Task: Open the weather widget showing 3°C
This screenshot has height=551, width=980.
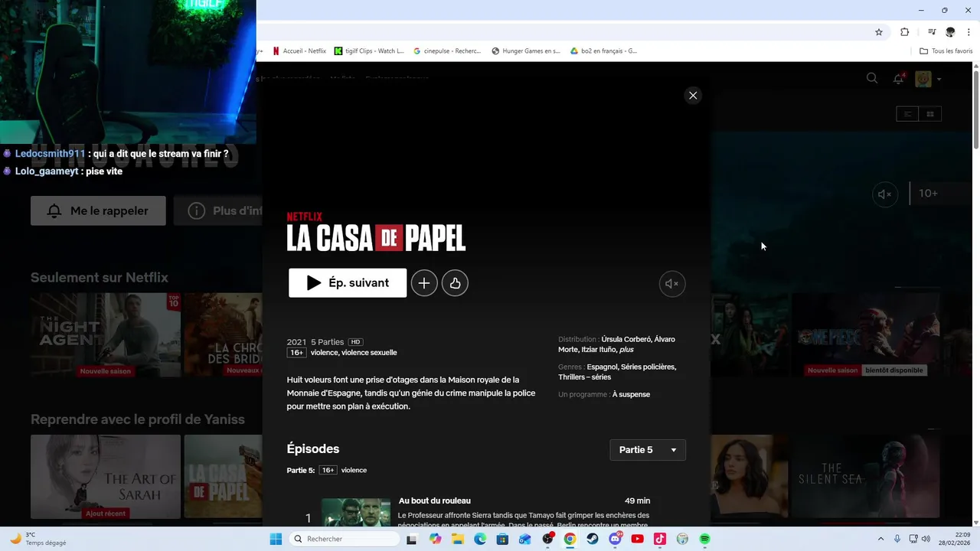Action: 38,539
